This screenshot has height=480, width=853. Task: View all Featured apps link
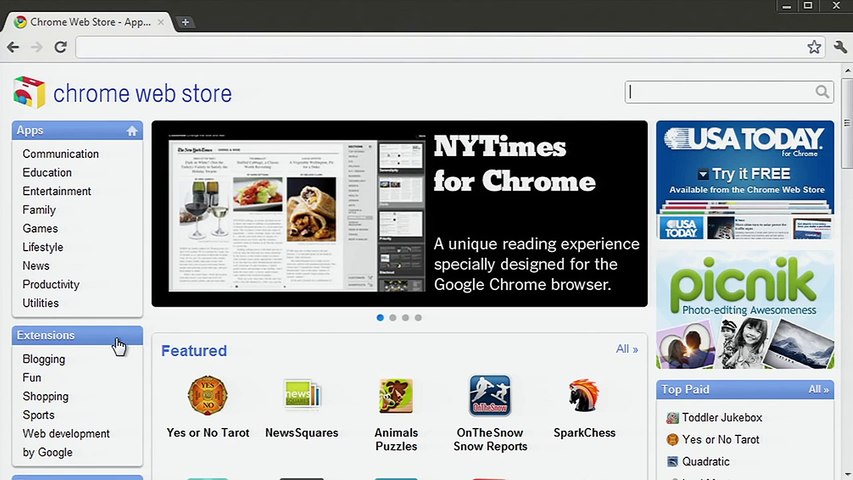pyautogui.click(x=627, y=349)
